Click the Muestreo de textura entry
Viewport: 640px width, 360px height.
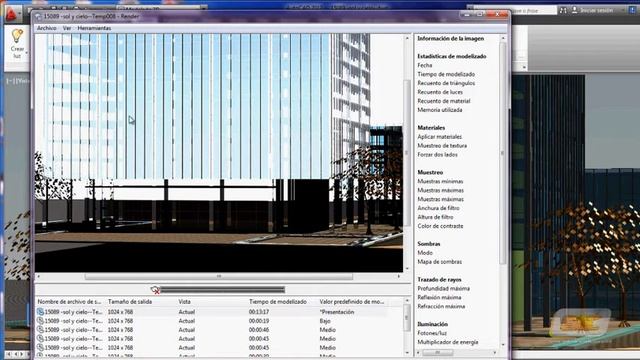click(x=442, y=146)
